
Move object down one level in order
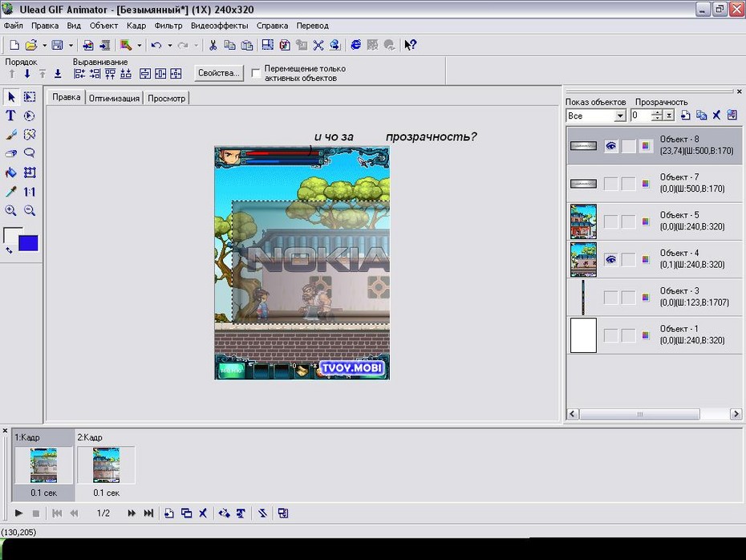tap(27, 74)
